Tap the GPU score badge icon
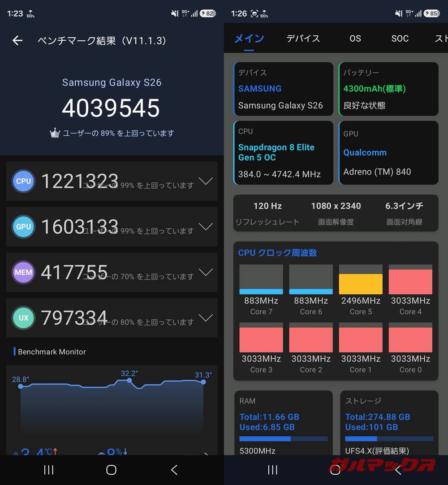This screenshot has height=485, width=448. pos(23,227)
